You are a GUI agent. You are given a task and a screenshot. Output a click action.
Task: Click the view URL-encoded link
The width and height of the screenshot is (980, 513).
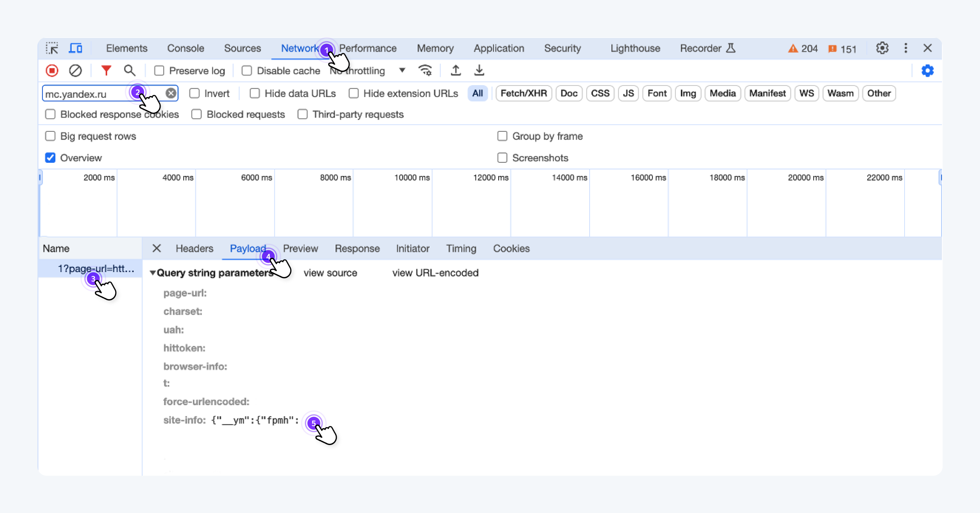click(x=435, y=273)
